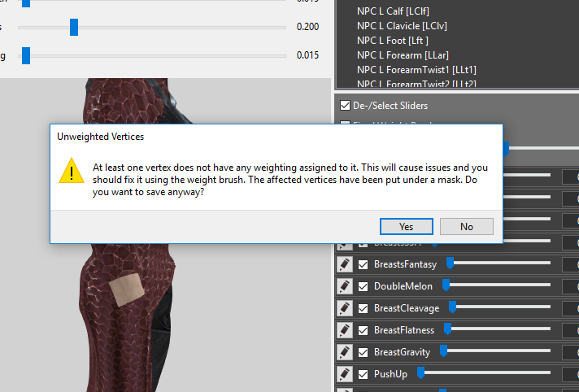
Task: Edit the DoubleMelon slider via pencil icon
Action: 345,286
